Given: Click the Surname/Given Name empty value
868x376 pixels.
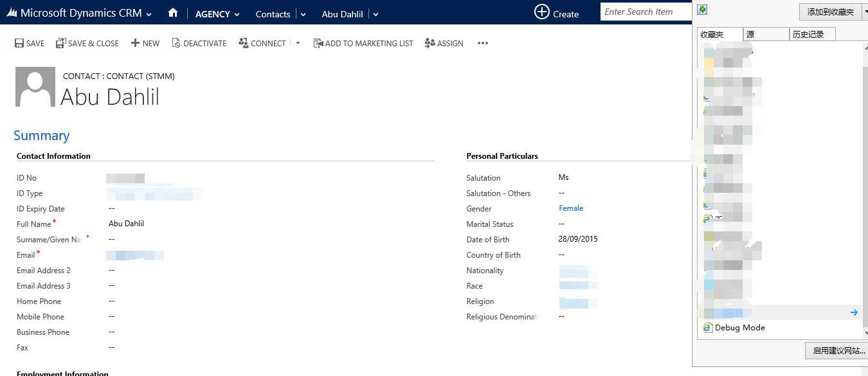Looking at the screenshot, I should point(112,239).
